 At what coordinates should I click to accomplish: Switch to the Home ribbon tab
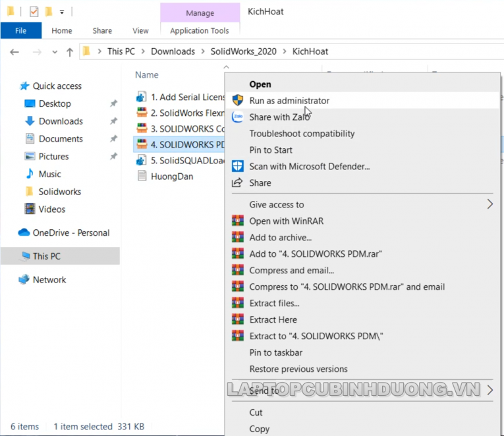tap(62, 30)
